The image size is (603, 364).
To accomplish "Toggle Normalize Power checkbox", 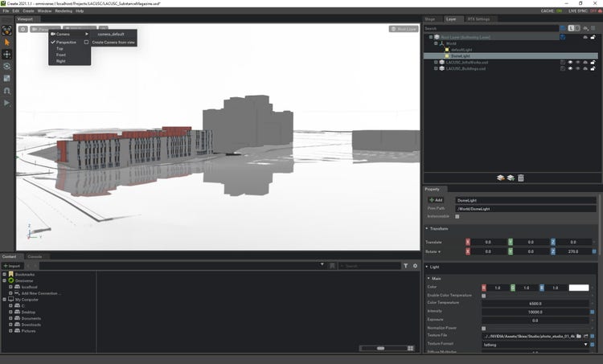I will 484,329.
